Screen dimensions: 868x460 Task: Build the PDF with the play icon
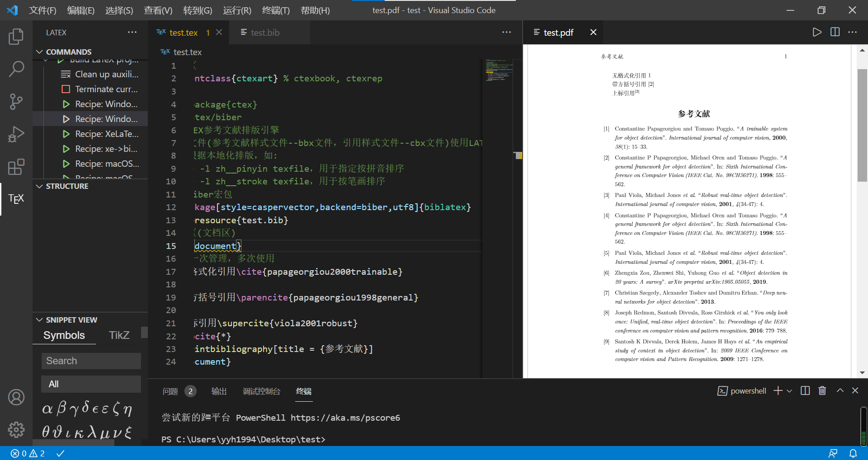pos(816,32)
